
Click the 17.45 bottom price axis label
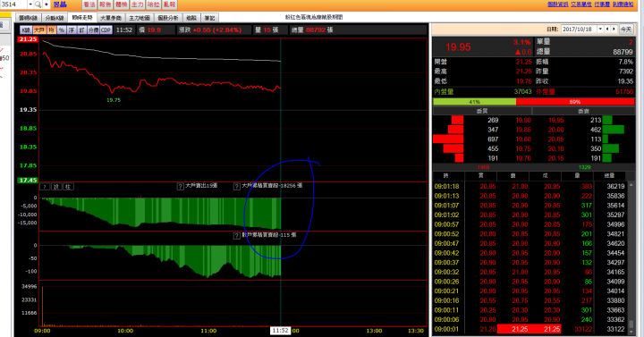[x=28, y=181]
